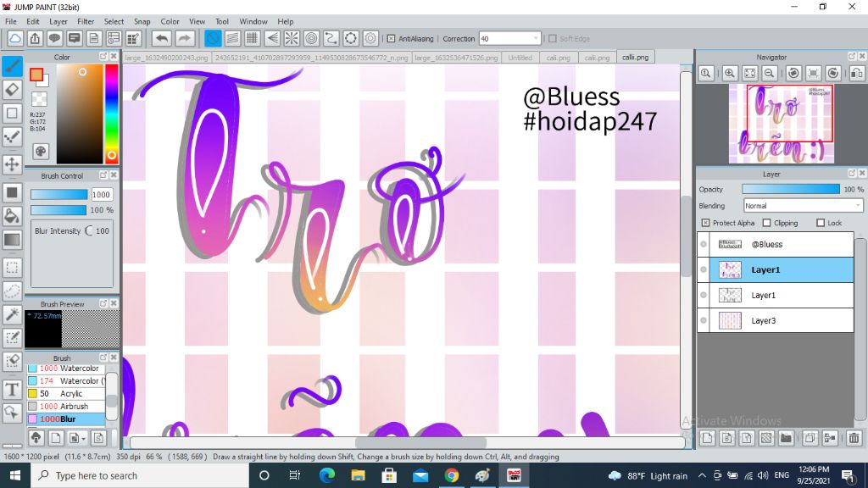868x488 pixels.
Task: Add a new brush in Brush panel
Action: point(55,438)
